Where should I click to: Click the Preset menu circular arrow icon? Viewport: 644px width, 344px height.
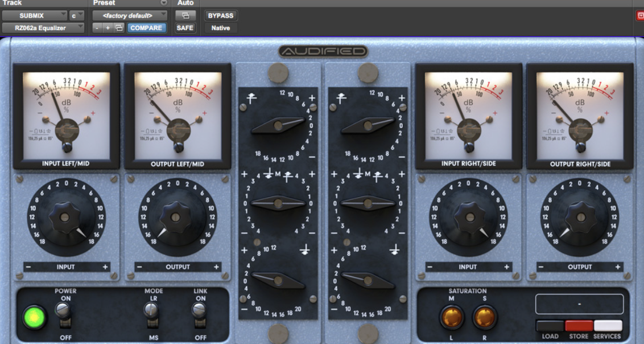pos(164,3)
